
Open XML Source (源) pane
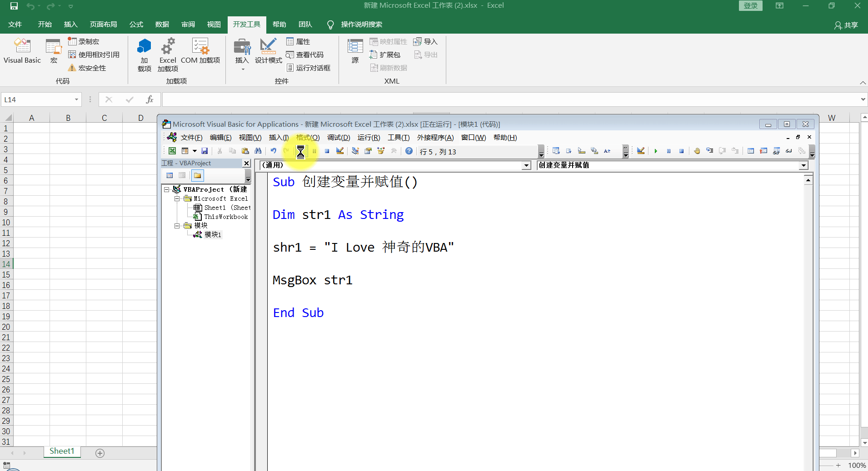355,51
